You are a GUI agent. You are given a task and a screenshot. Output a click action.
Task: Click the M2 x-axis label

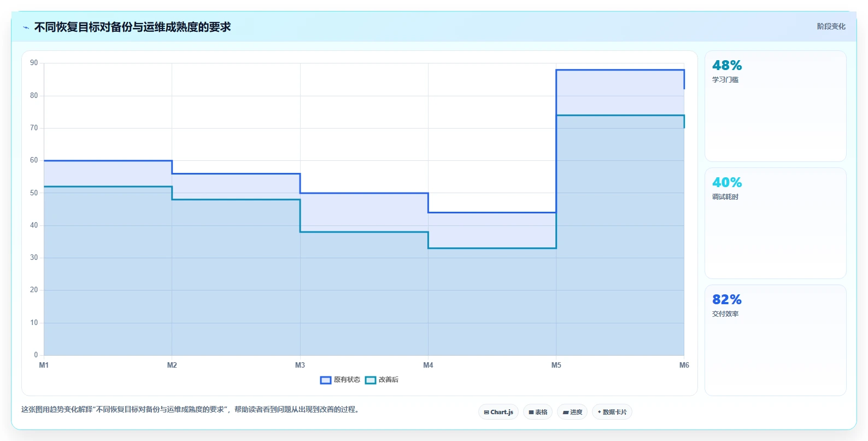pos(172,365)
